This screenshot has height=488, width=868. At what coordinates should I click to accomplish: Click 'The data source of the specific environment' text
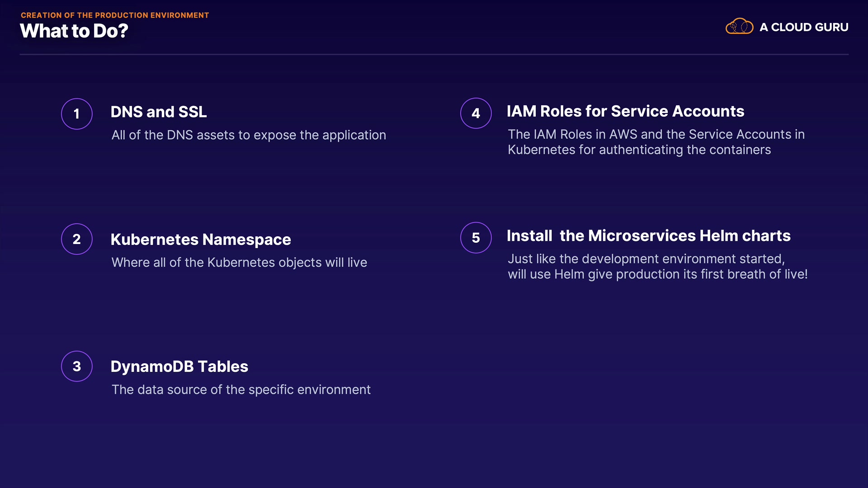241,389
